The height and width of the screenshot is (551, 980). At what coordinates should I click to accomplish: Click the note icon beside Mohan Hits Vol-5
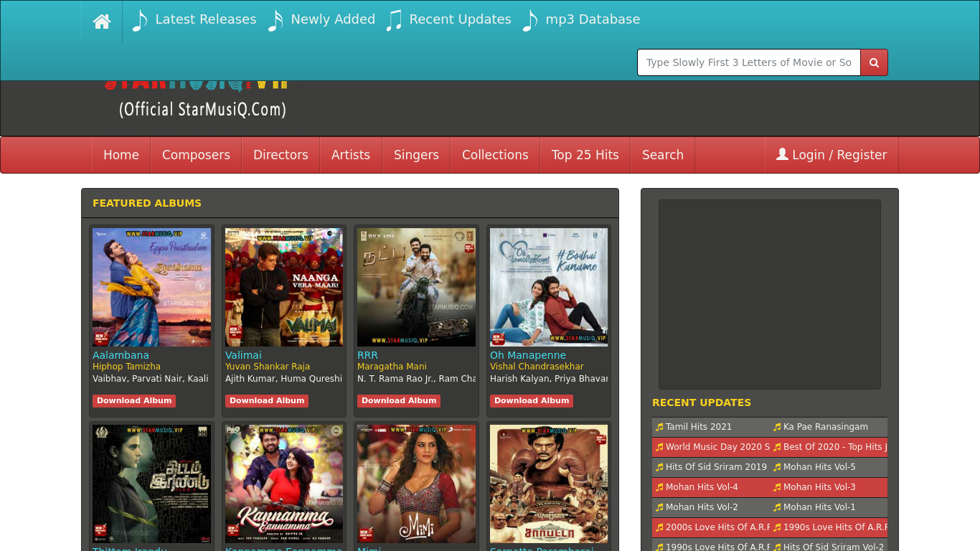pos(777,467)
